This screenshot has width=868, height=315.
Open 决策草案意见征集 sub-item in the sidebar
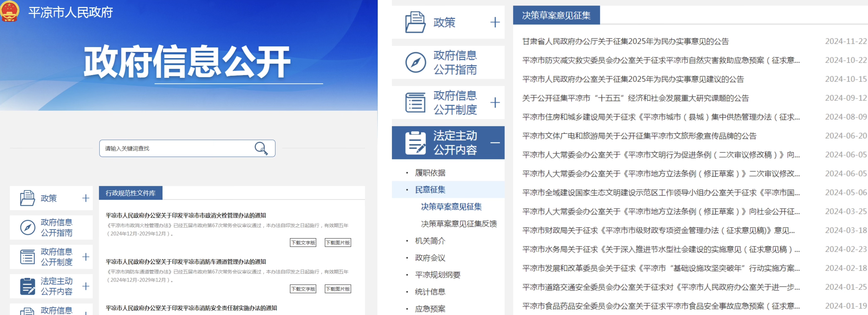click(x=451, y=206)
